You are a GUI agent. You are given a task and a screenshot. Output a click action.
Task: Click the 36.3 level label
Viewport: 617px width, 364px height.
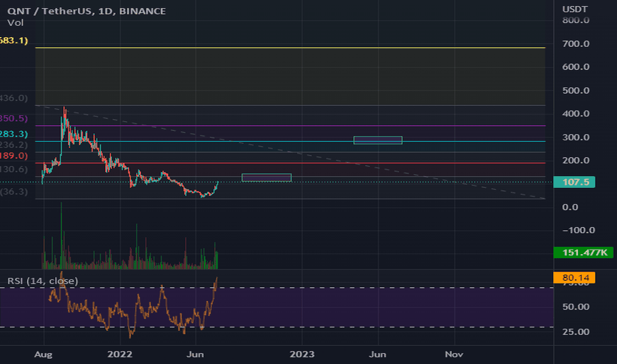click(14, 192)
